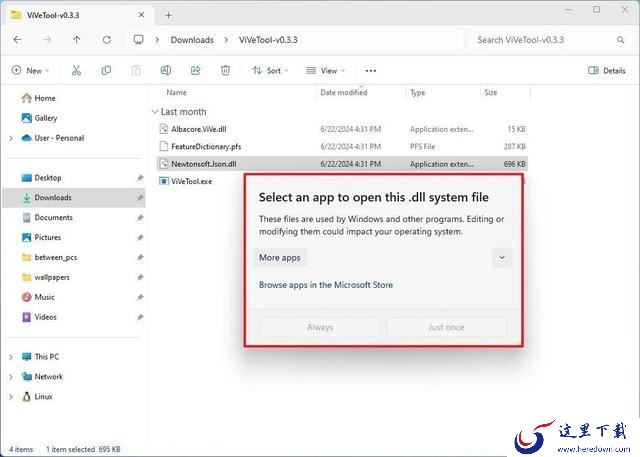This screenshot has height=457, width=640.
Task: Go back with the Back arrow
Action: (17, 40)
